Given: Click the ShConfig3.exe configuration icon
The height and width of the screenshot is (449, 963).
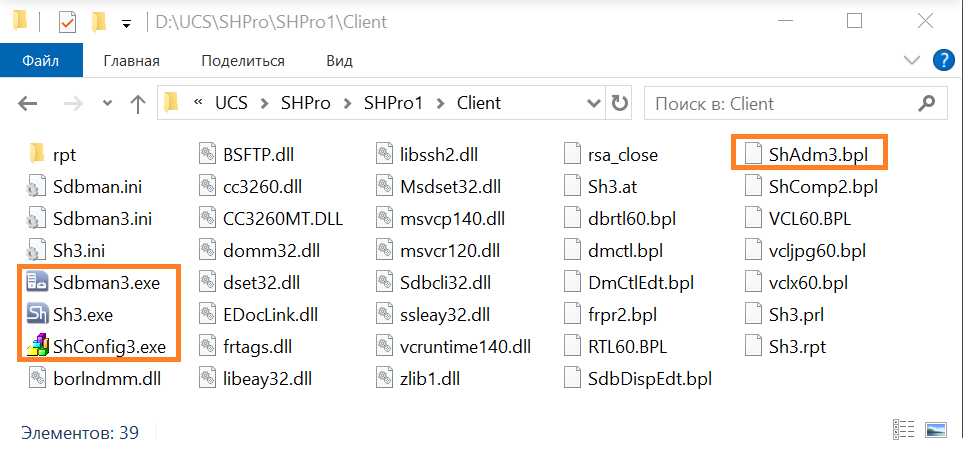Looking at the screenshot, I should [37, 347].
